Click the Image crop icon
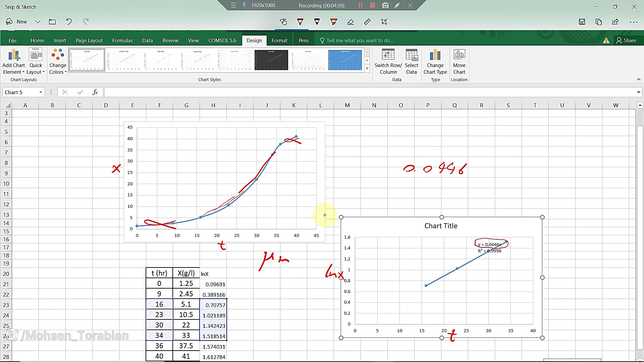This screenshot has height=362, width=644. pos(384,22)
